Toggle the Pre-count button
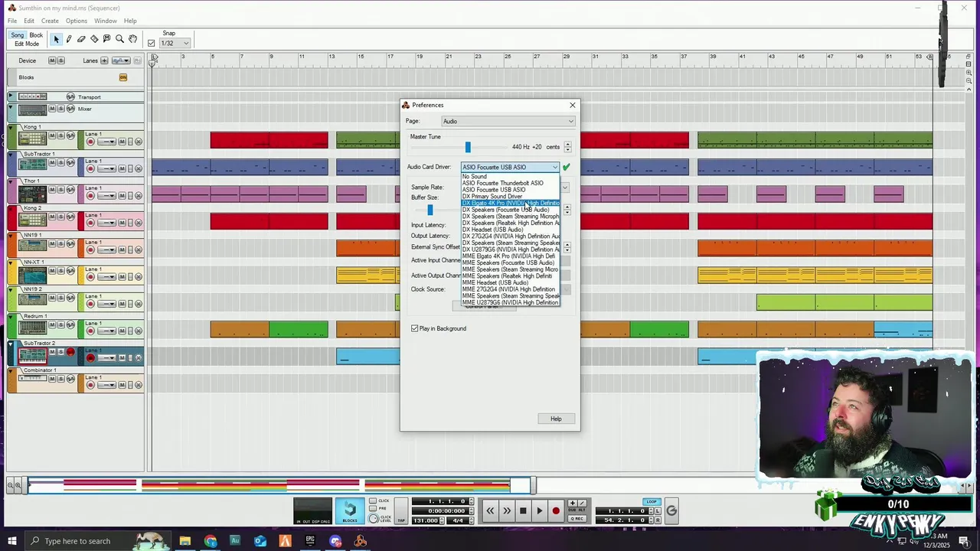The height and width of the screenshot is (551, 980). 373,510
